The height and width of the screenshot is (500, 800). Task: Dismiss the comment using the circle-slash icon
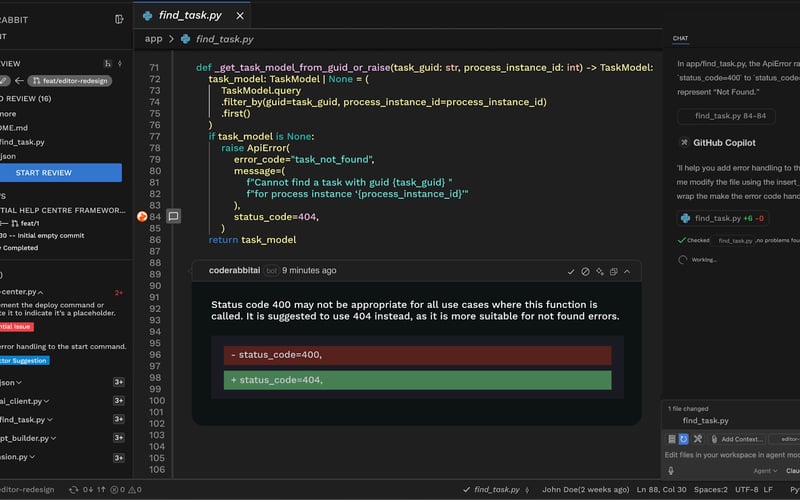(x=585, y=271)
